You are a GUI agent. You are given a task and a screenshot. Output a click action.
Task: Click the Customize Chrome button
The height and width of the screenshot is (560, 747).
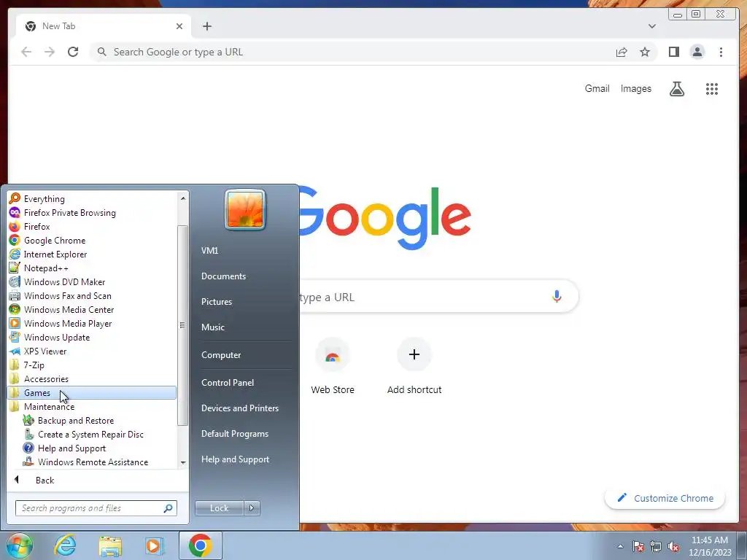[665, 498]
